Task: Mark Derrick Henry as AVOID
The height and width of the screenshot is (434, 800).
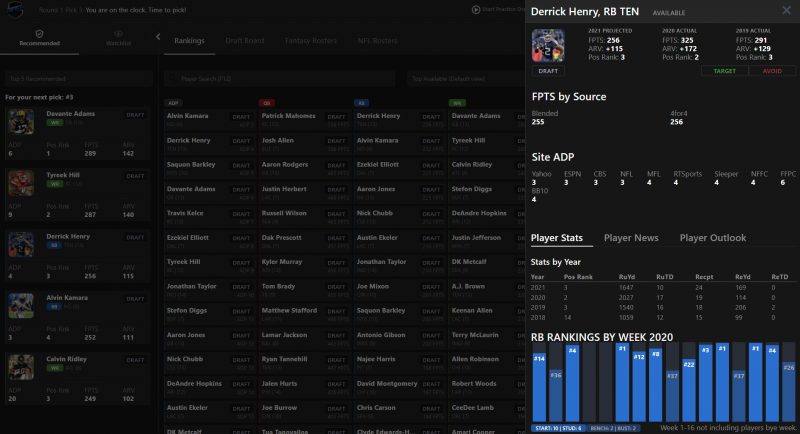Action: [772, 71]
